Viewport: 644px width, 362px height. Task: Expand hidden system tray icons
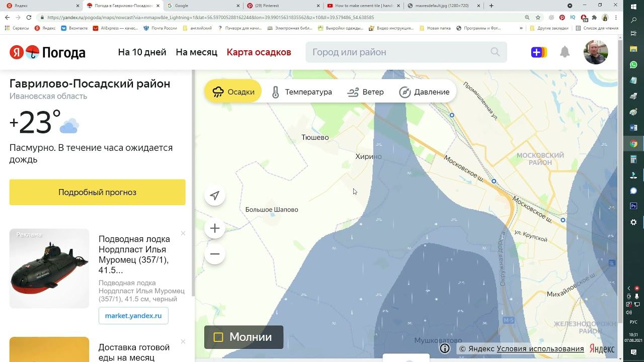click(629, 288)
